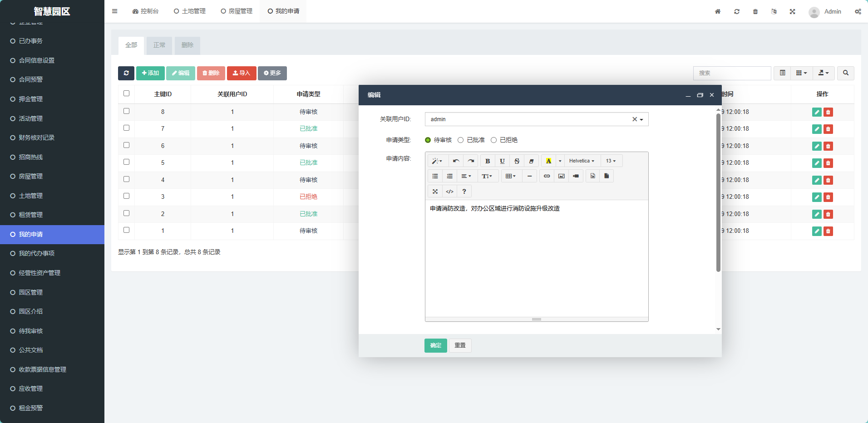Click the home icon in top bar
868x423 pixels.
[x=718, y=11]
